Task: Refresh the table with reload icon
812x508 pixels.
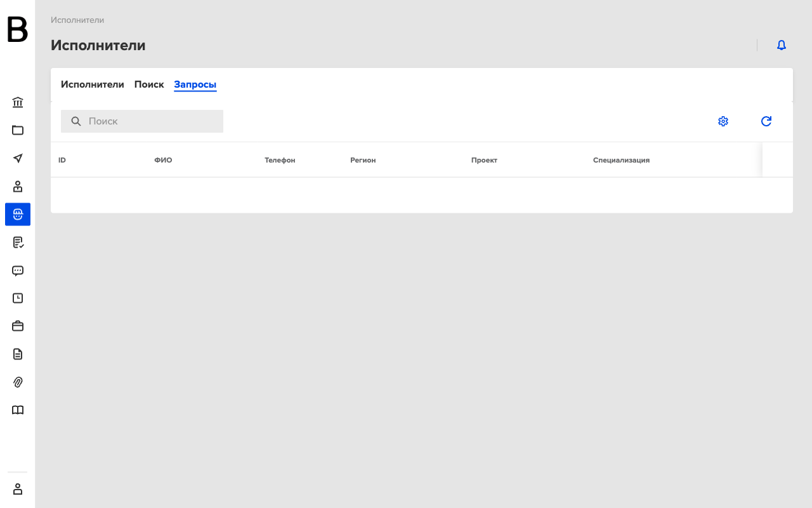Action: tap(766, 121)
